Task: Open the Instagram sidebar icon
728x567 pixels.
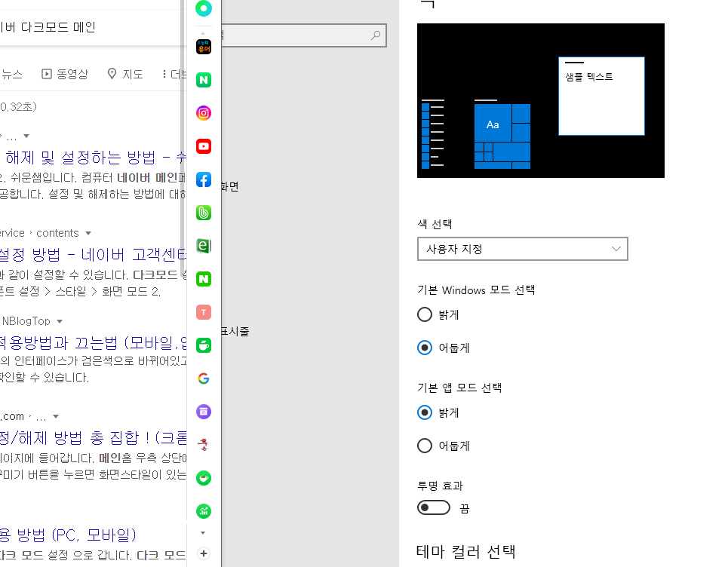Action: tap(204, 113)
